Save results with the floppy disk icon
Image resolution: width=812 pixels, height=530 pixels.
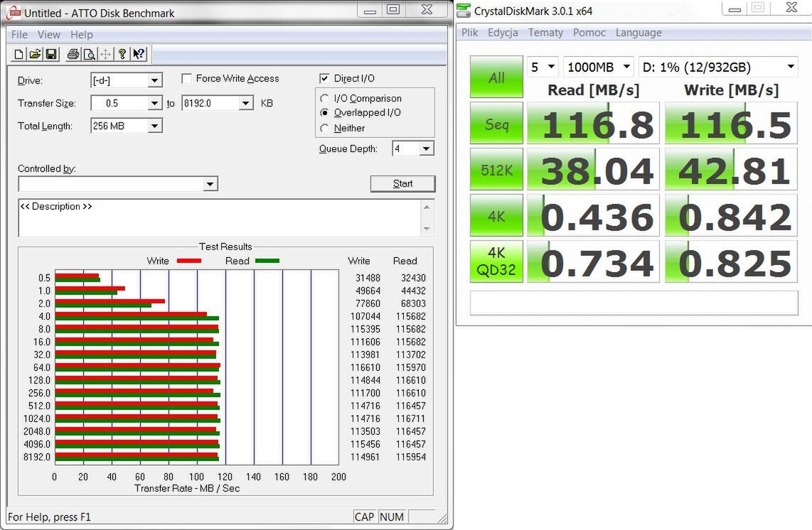[51, 54]
